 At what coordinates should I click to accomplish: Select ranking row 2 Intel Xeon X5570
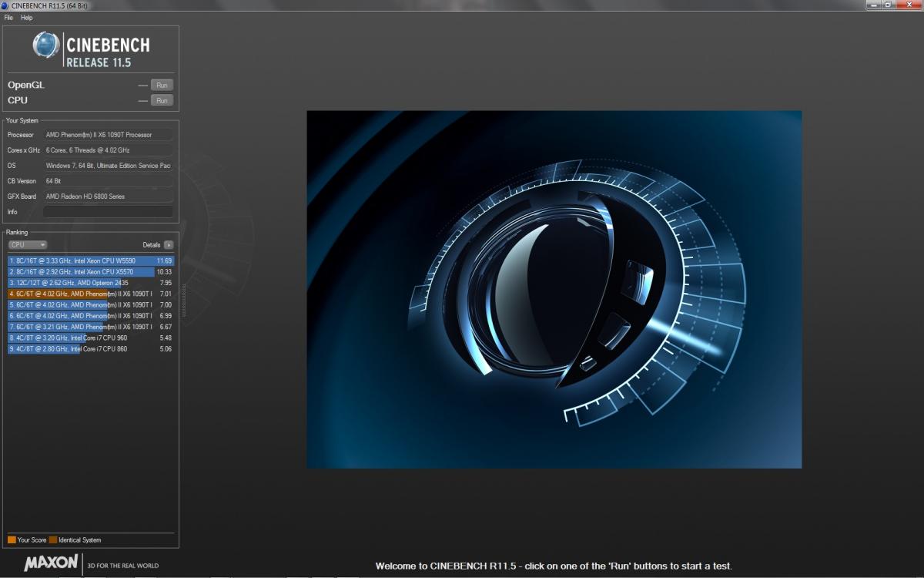pos(91,272)
